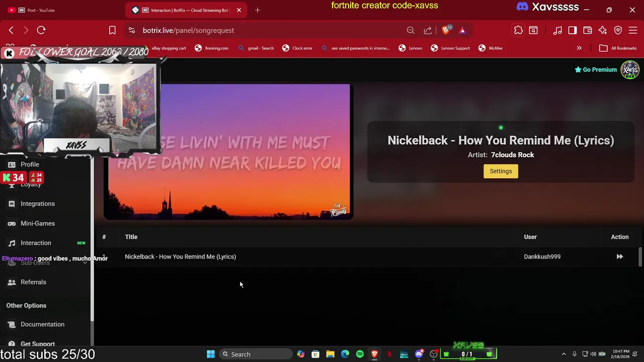Open the Brave Wallet icon
This screenshot has height=362, width=644.
(588, 30)
